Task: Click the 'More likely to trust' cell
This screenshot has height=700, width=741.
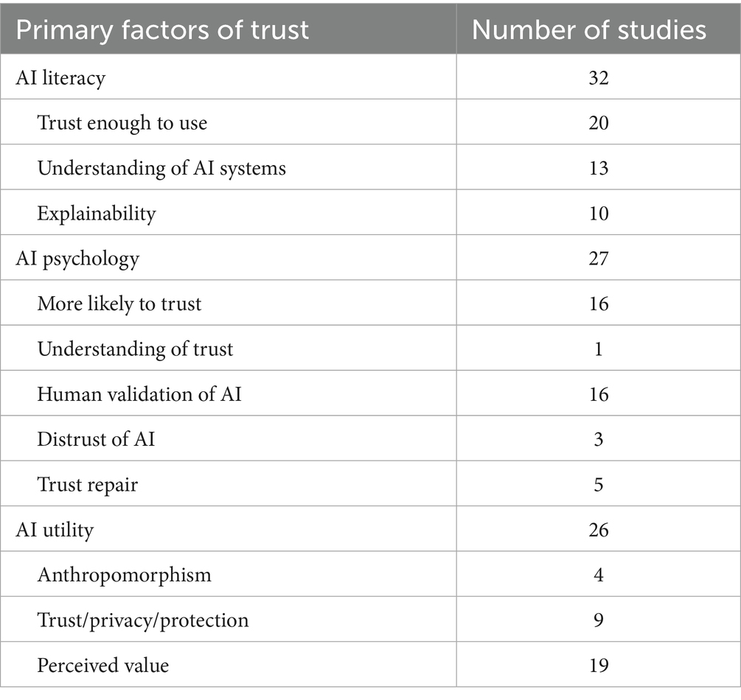Action: [x=119, y=304]
